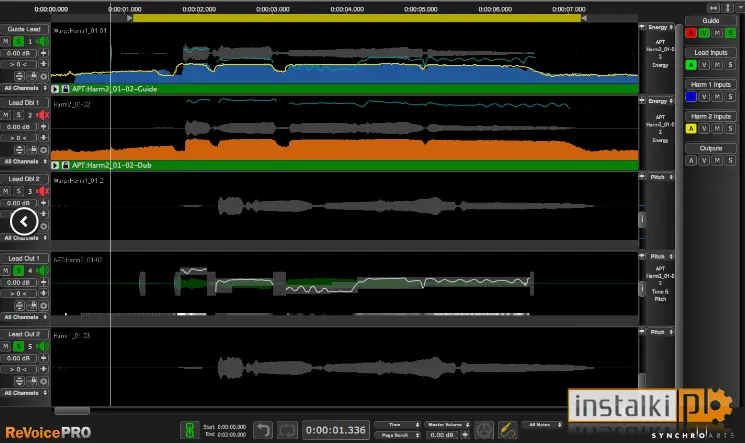Unmute the red speaker icon on Lead Dbl 1

pos(42,115)
